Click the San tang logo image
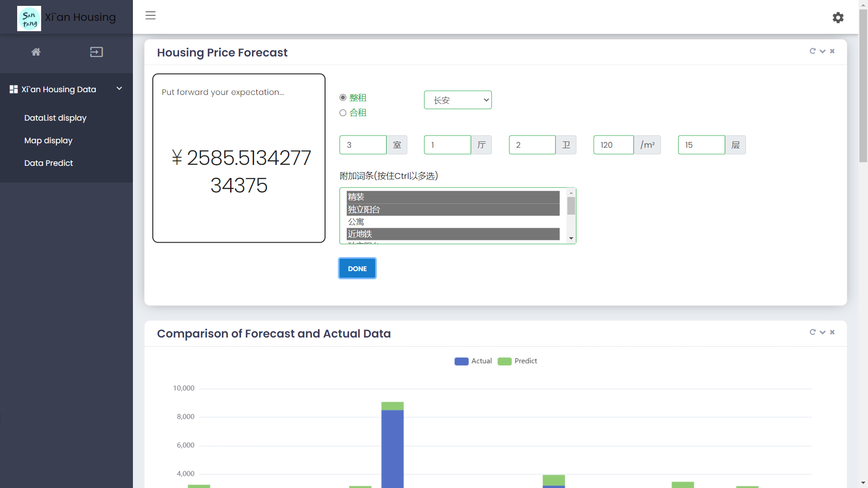This screenshot has height=488, width=868. coord(29,19)
